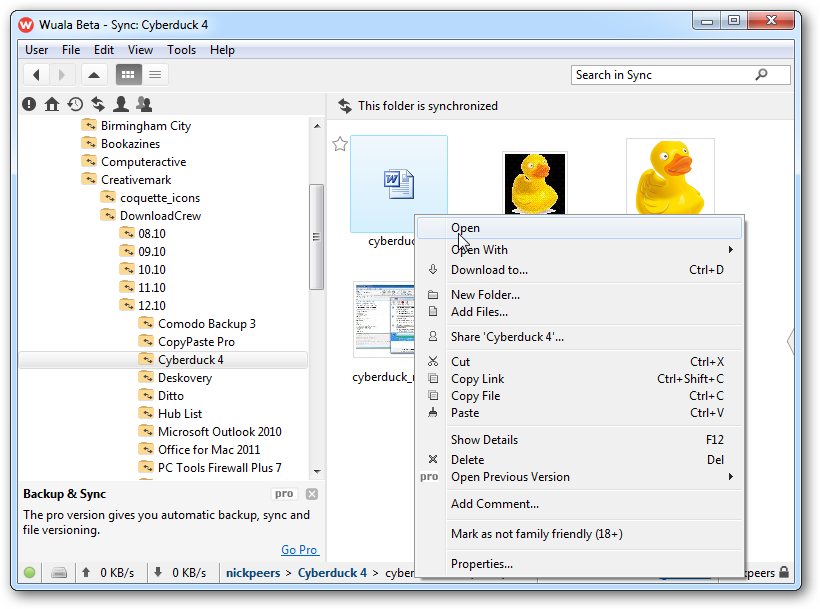This screenshot has width=820, height=609.
Task: Click the sync status icon above files
Action: (345, 106)
